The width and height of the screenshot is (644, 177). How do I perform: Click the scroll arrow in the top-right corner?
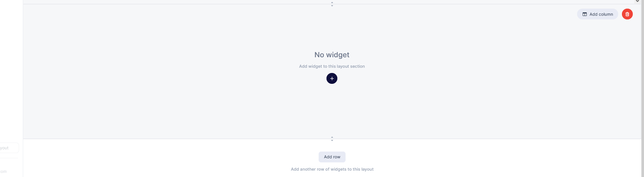[x=637, y=1]
